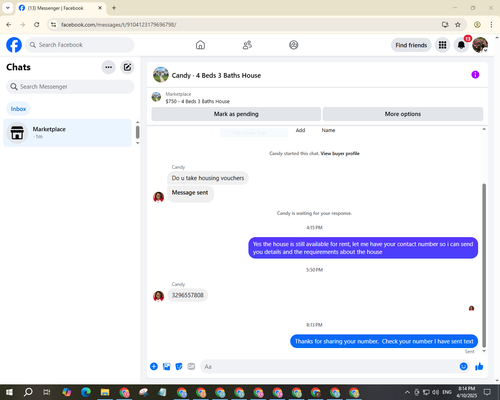Send a thumbs-up like

click(479, 367)
